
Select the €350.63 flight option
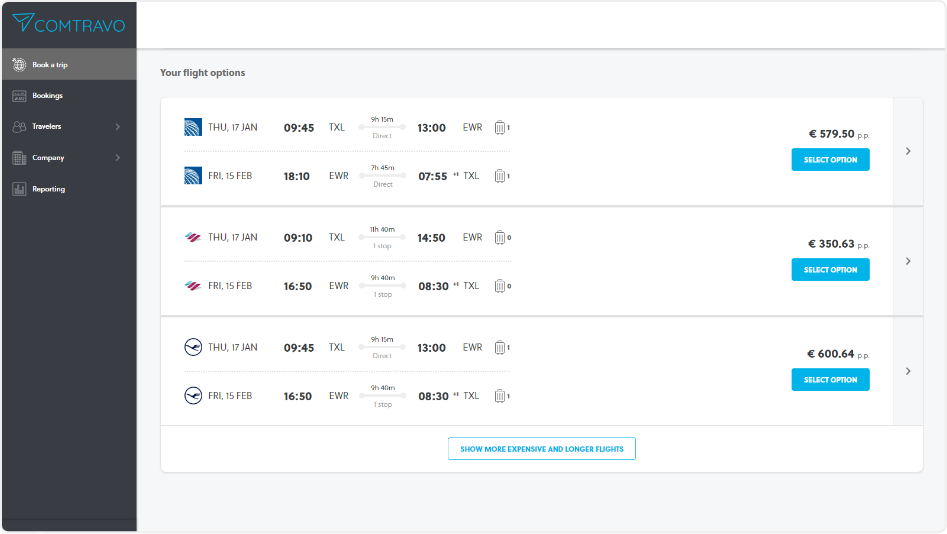coord(830,270)
